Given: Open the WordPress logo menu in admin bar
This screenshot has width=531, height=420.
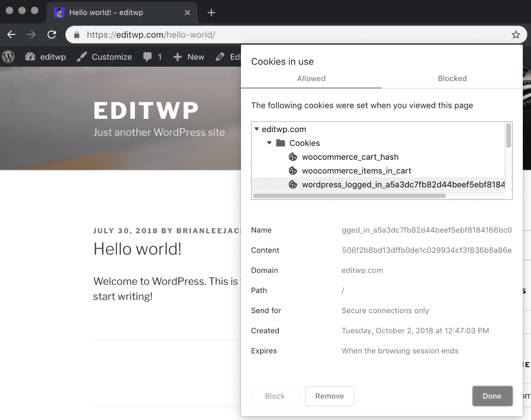Looking at the screenshot, I should (x=8, y=56).
